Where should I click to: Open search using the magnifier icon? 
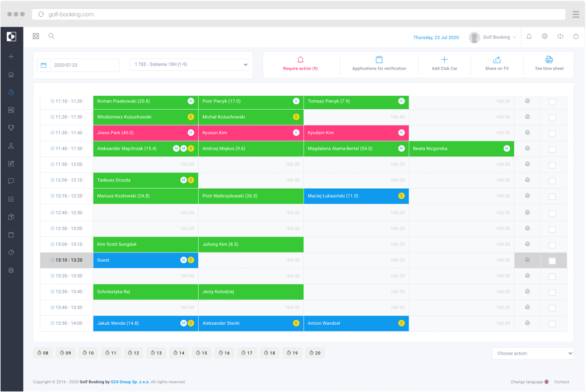point(51,36)
